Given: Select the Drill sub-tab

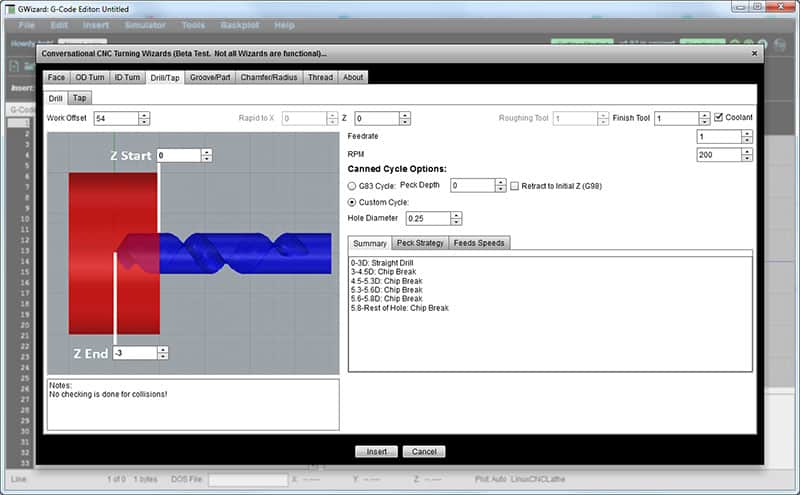Looking at the screenshot, I should 56,98.
